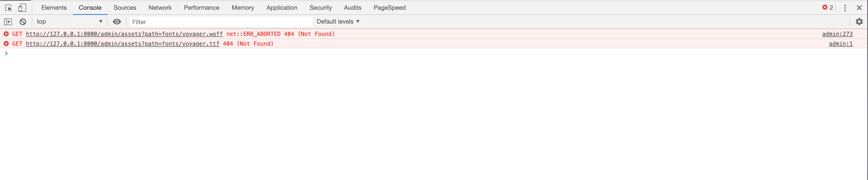Click 'net::ERR_ABORTED 404 (Not Found)' text
Viewport: 868px width, 180px height.
[280, 34]
